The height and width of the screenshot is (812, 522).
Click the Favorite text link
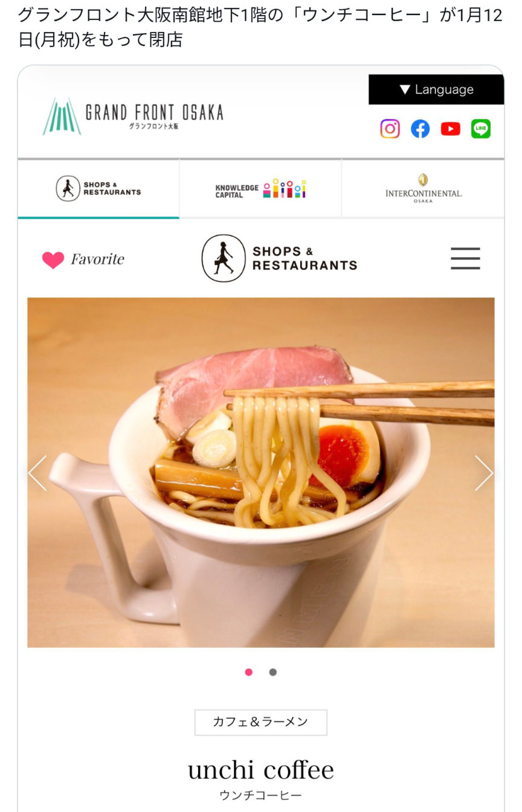click(x=97, y=259)
